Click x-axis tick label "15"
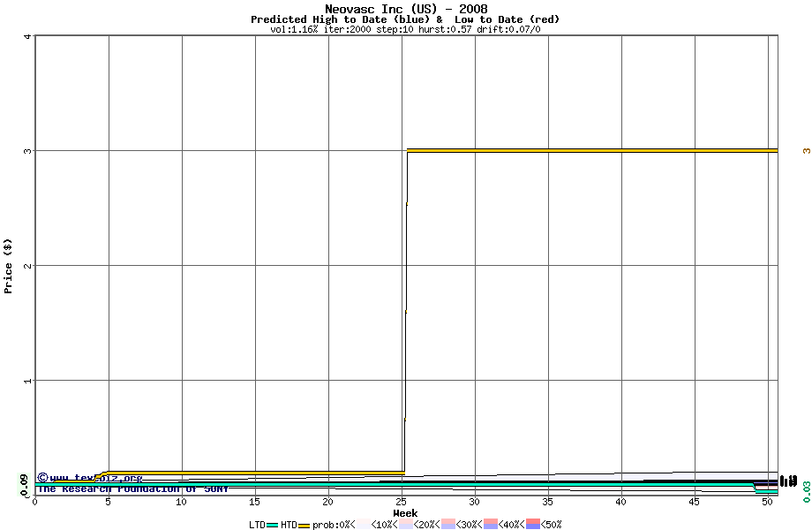Image resolution: width=812 pixels, height=530 pixels. coord(254,502)
